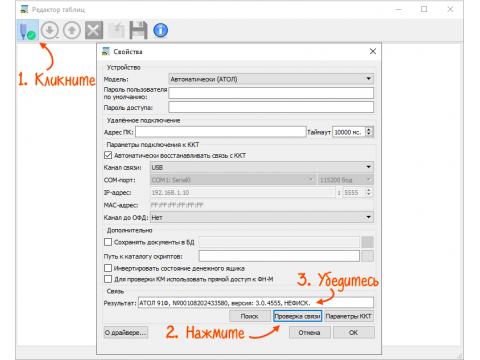Image resolution: width=480 pixels, height=360 pixels.
Task: Close the Редактор таблиц window
Action: [450, 9]
